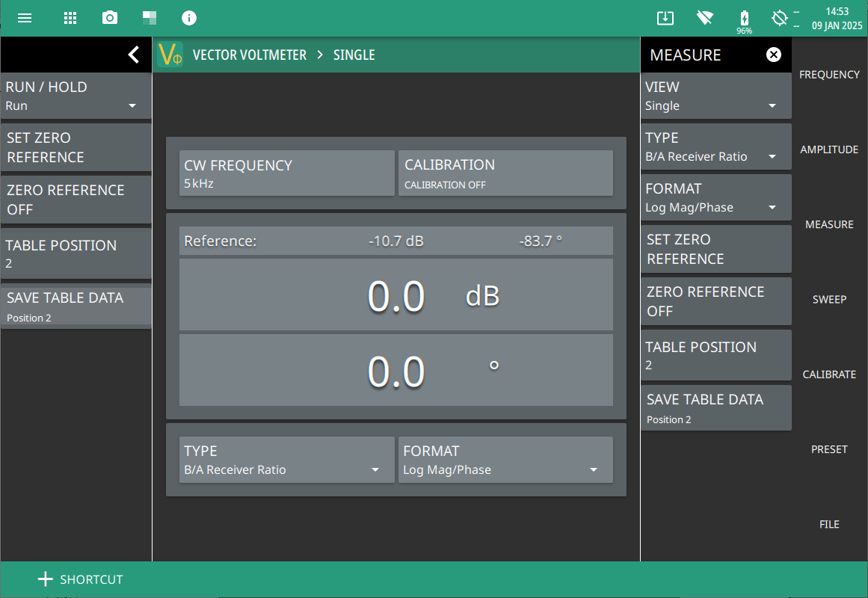Click the info icon in top bar
The width and height of the screenshot is (868, 598).
tap(189, 18)
